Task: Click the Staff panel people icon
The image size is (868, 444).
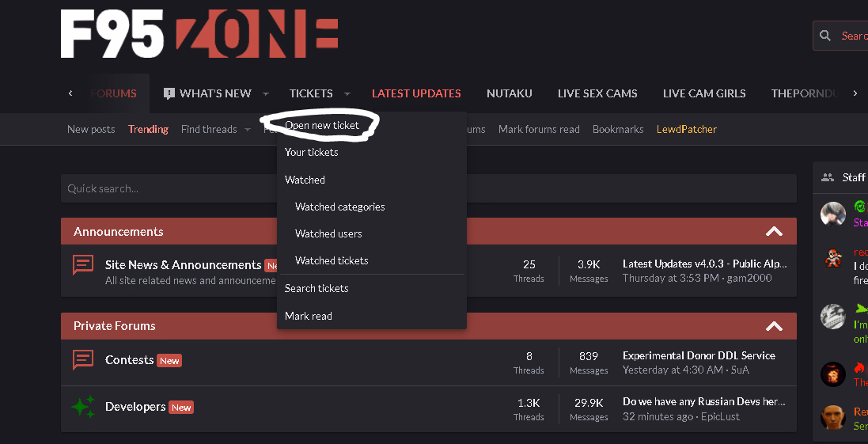Action: pyautogui.click(x=828, y=177)
